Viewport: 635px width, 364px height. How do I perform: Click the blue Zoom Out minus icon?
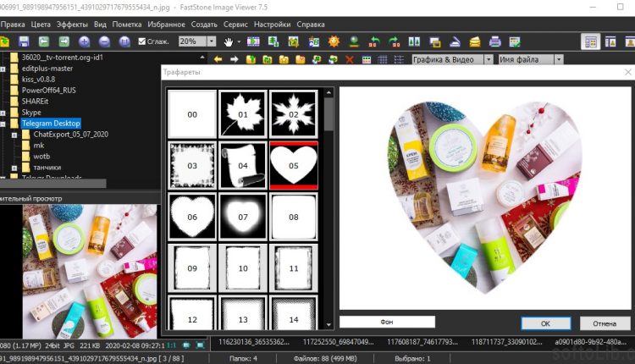tap(104, 41)
